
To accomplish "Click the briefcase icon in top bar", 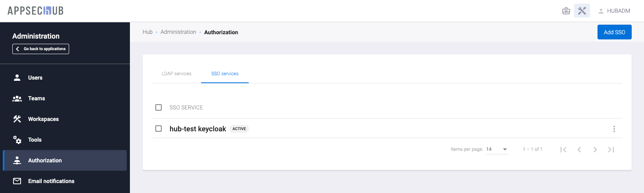I will 566,11.
